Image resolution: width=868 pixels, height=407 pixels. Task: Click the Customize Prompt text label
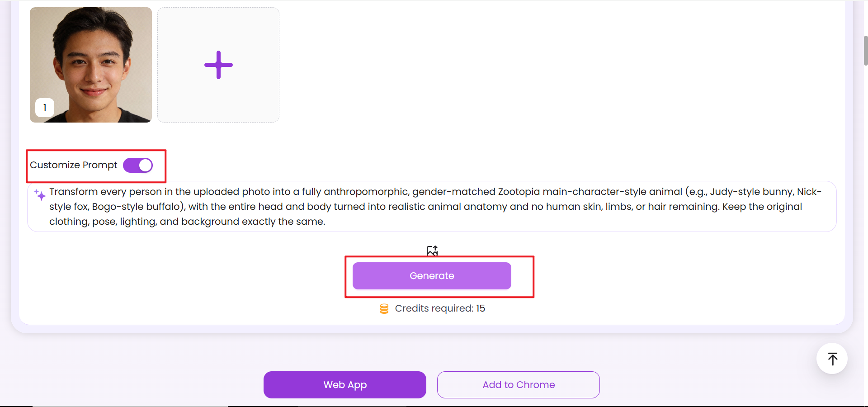(73, 165)
